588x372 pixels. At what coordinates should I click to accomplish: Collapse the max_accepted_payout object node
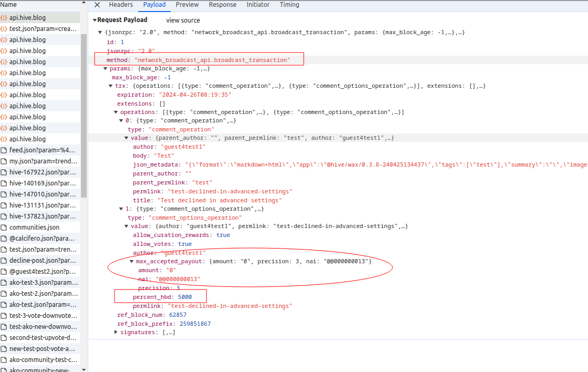pos(132,261)
